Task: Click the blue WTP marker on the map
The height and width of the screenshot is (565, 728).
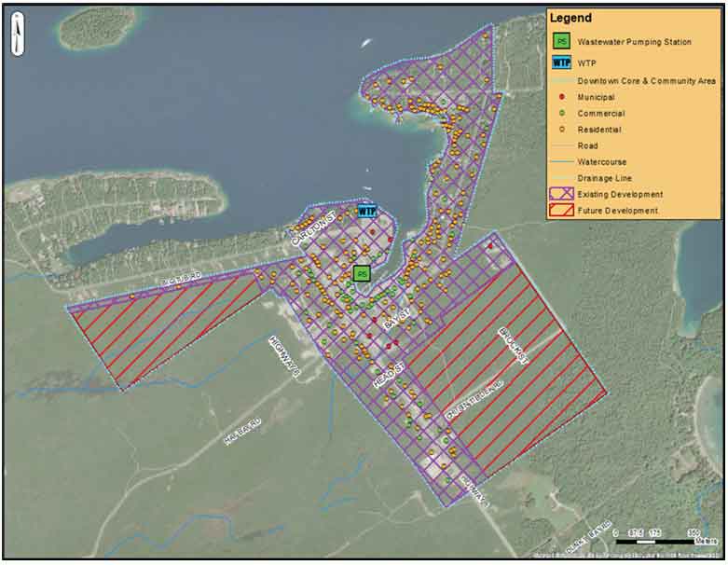Action: [366, 212]
